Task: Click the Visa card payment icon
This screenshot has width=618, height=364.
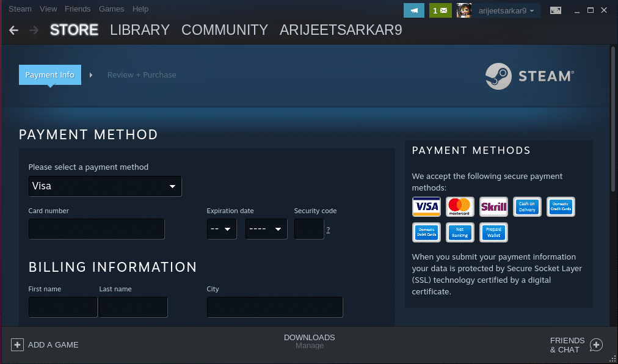Action: pyautogui.click(x=426, y=206)
